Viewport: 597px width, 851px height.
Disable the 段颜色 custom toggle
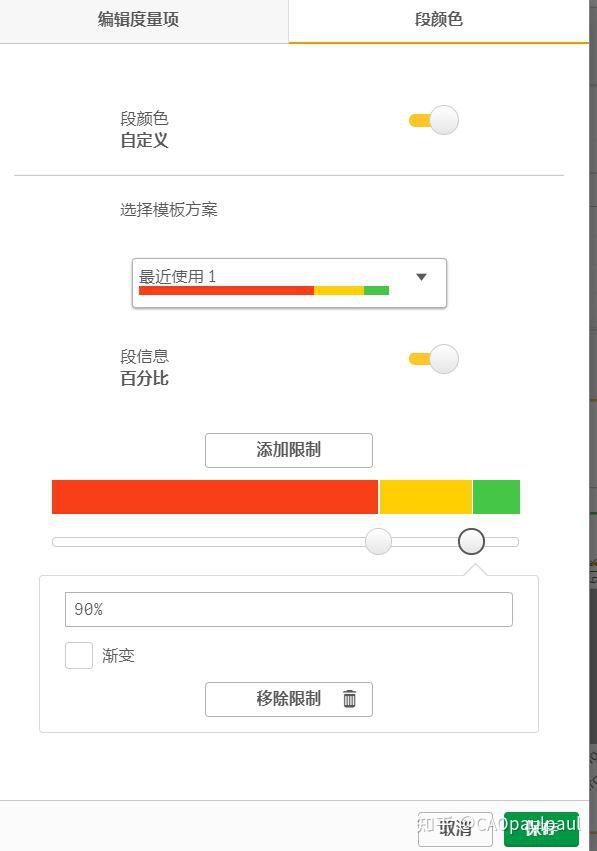(x=432, y=119)
